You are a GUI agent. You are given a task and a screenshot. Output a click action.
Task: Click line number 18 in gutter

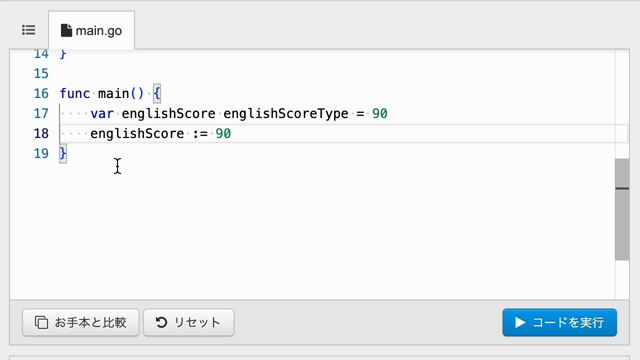point(41,133)
